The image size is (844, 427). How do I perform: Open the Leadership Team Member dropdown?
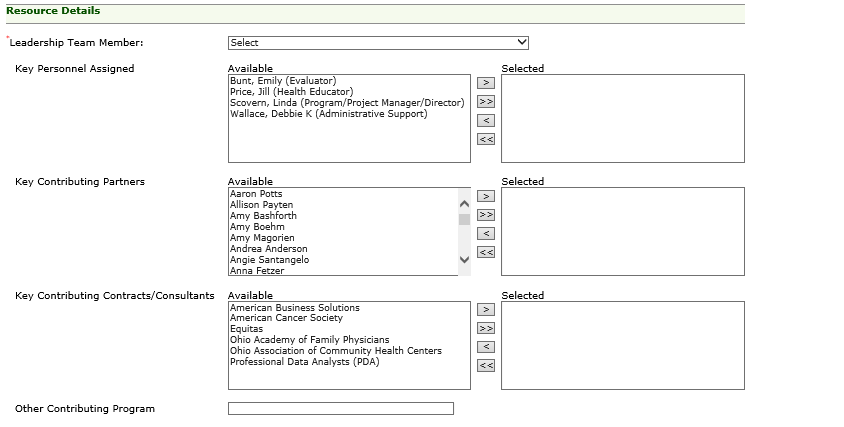[x=378, y=43]
